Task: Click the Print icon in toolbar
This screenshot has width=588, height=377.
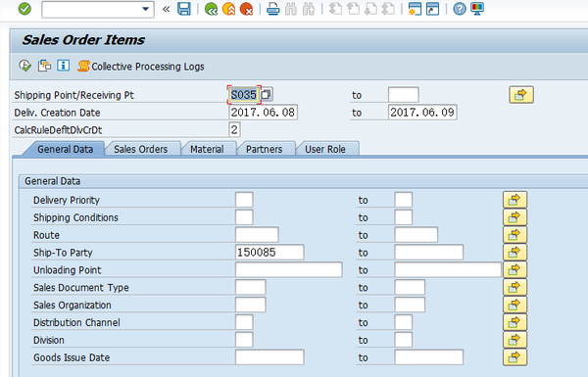Action: click(x=273, y=9)
